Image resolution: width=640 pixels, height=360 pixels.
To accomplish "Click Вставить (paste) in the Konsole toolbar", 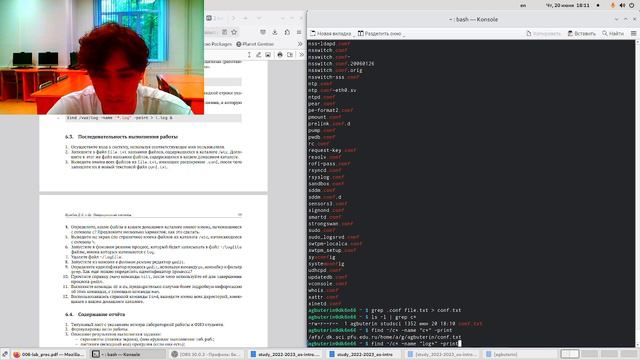I will pos(582,33).
